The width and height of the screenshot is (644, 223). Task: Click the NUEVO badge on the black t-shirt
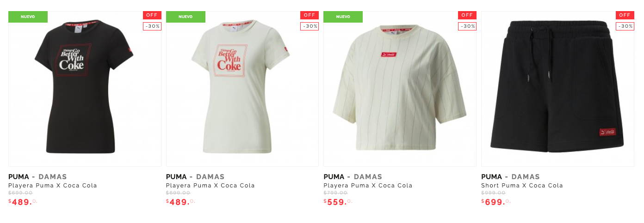pos(28,17)
